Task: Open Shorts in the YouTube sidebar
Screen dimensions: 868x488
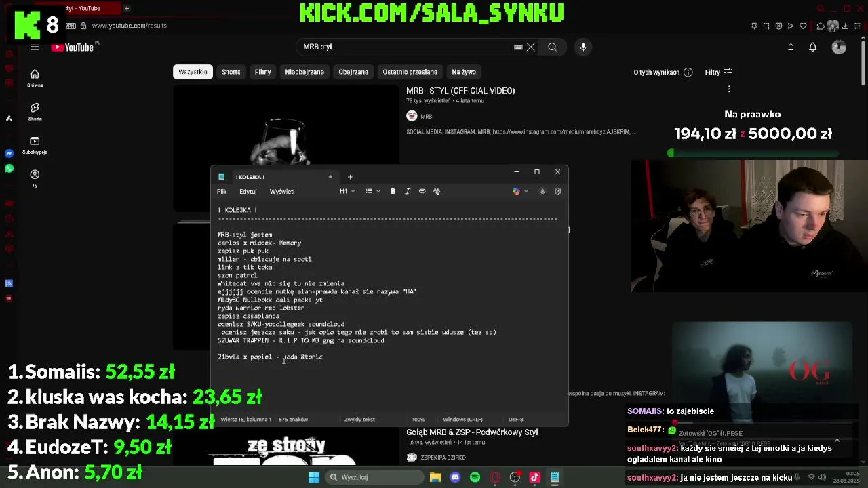Action: (x=35, y=112)
